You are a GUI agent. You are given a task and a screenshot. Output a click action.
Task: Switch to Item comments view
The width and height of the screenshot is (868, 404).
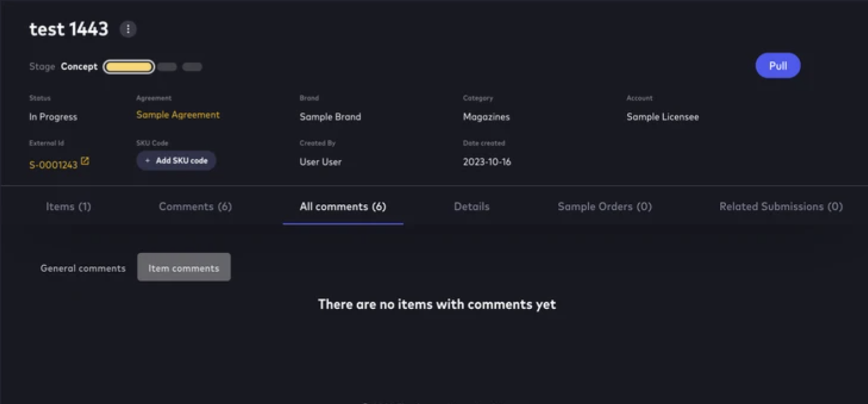(x=183, y=268)
